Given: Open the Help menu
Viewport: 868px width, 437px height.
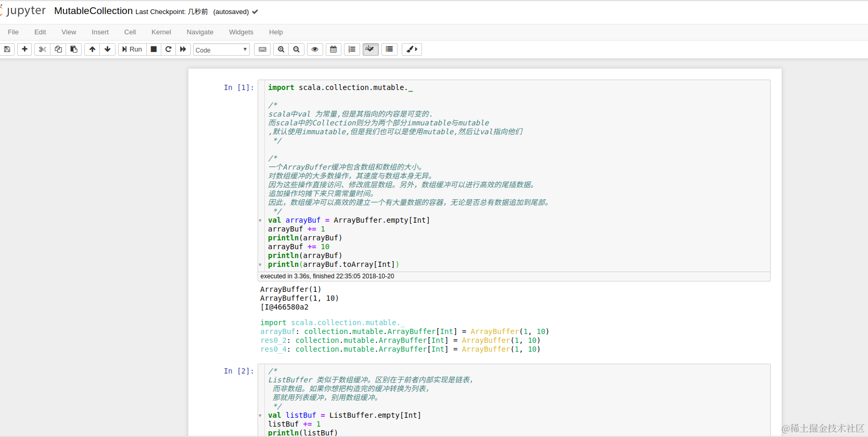Looking at the screenshot, I should click(276, 32).
